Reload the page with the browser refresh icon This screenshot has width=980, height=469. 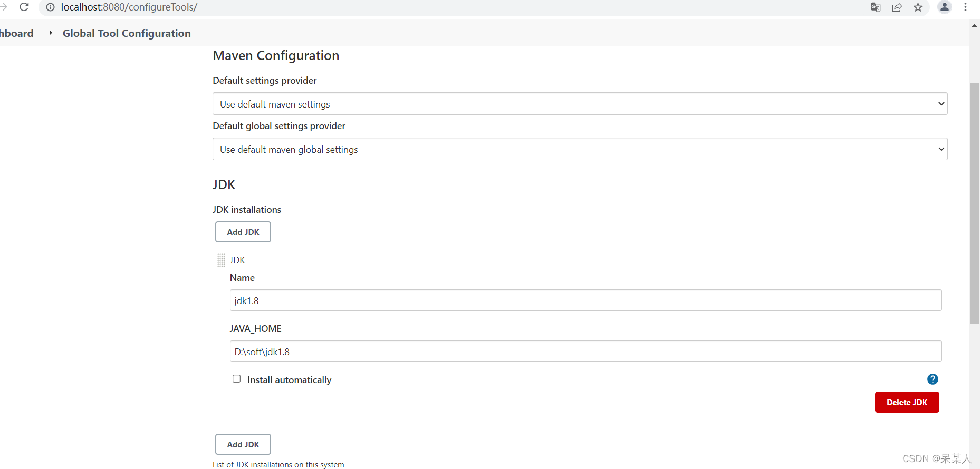pos(24,7)
